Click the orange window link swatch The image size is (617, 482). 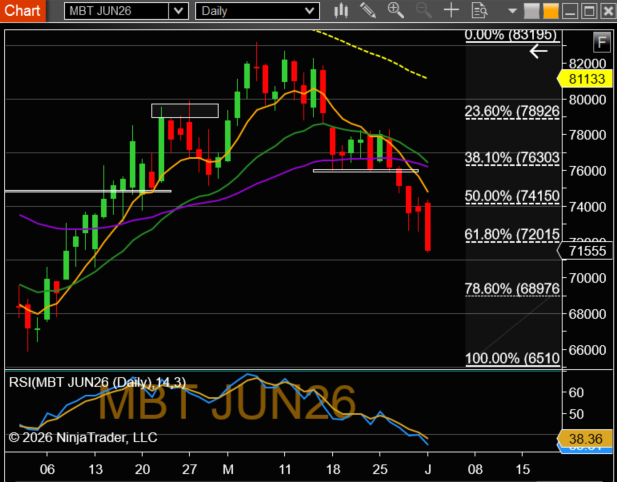(x=550, y=11)
